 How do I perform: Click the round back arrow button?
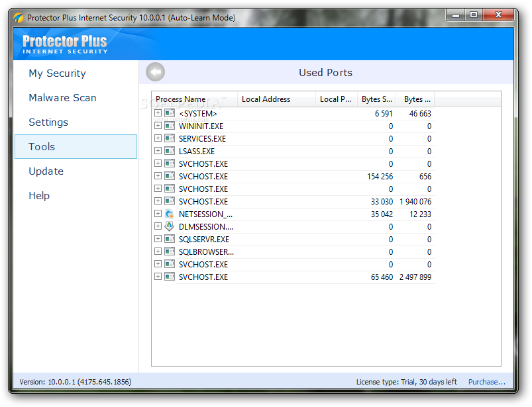(156, 72)
